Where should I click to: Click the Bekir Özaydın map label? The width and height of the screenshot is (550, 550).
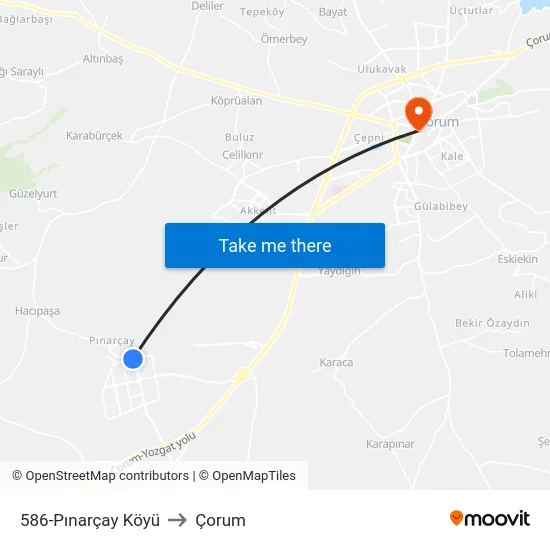click(492, 323)
